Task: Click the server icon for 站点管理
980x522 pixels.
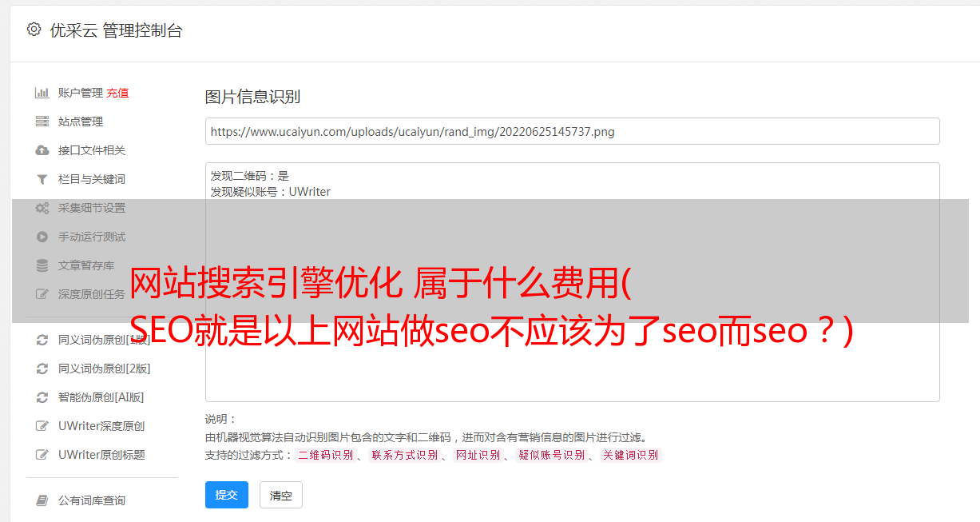Action: 42,122
